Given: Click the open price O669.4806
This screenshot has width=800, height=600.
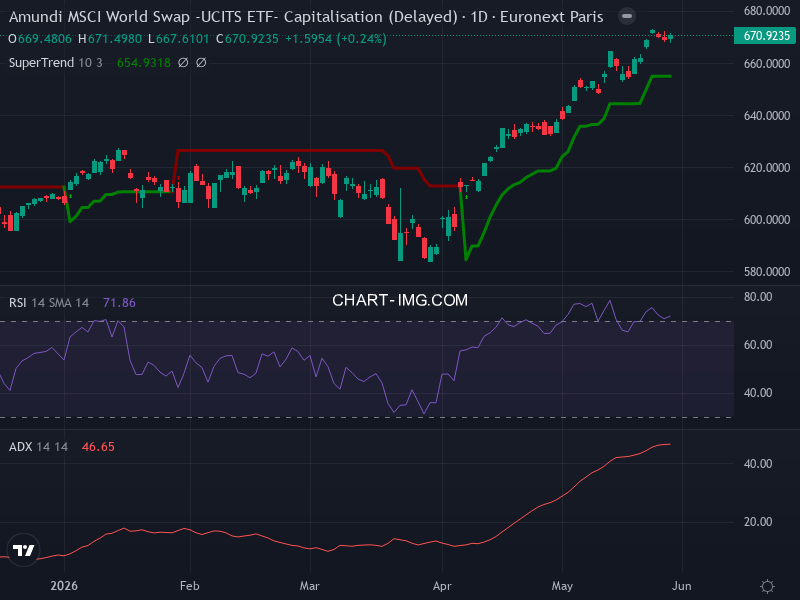Looking at the screenshot, I should click(x=40, y=39).
